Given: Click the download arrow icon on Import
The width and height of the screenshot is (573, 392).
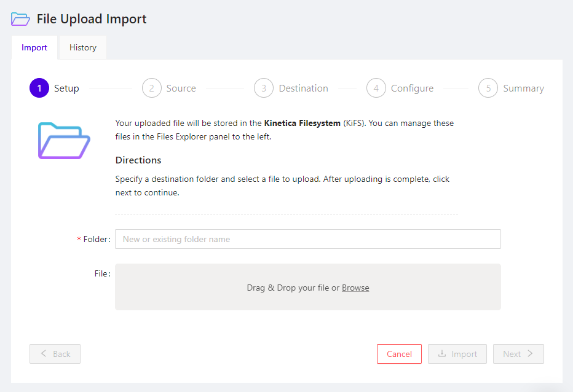Looking at the screenshot, I should tap(442, 354).
